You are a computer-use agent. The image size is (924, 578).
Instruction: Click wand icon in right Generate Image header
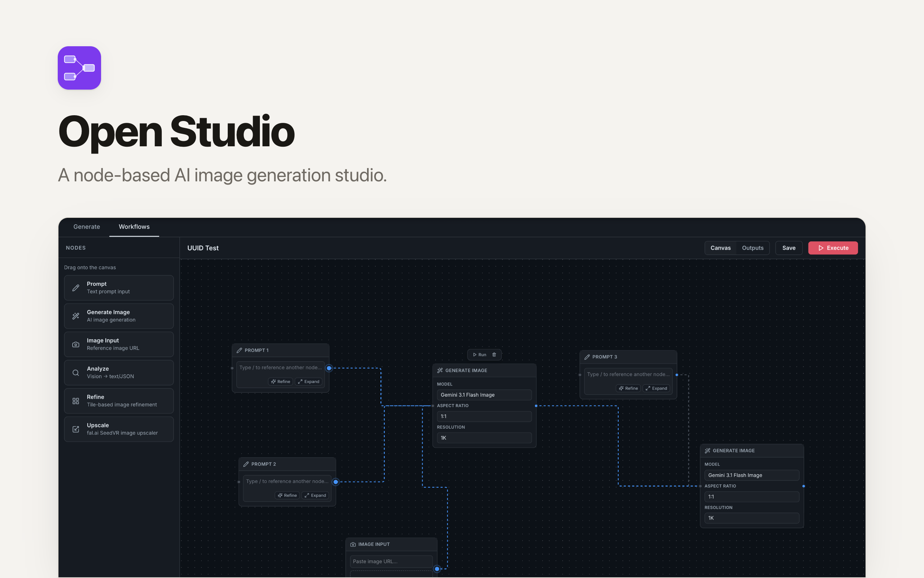click(x=707, y=451)
